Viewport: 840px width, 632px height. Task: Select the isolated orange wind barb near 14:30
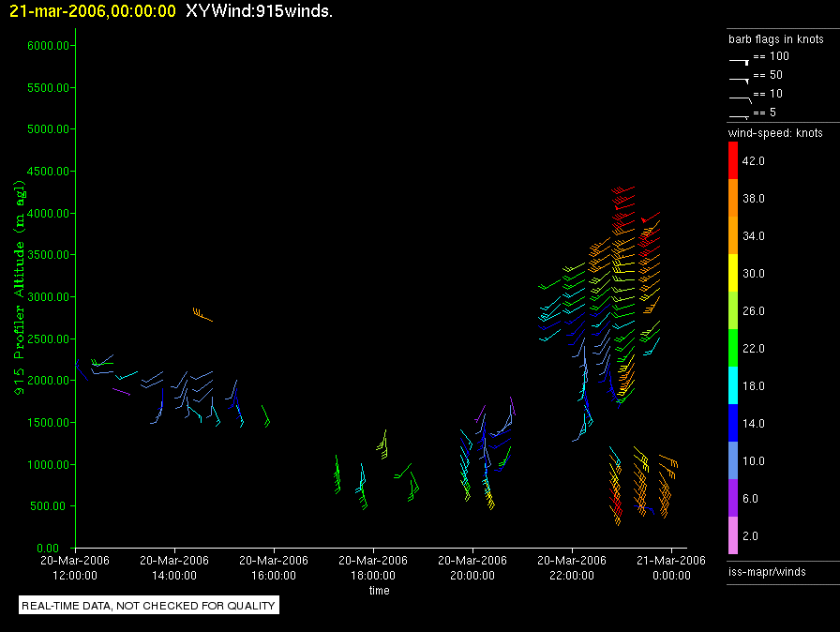point(202,314)
